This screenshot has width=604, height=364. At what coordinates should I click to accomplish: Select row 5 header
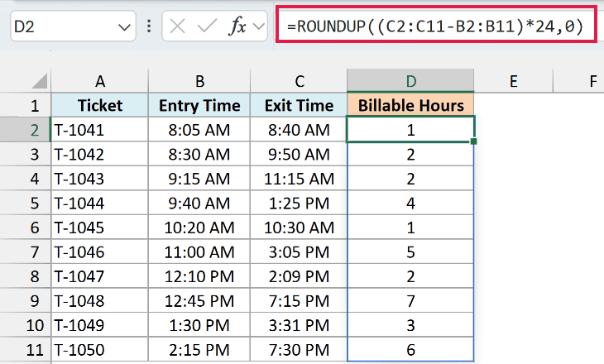click(x=26, y=203)
